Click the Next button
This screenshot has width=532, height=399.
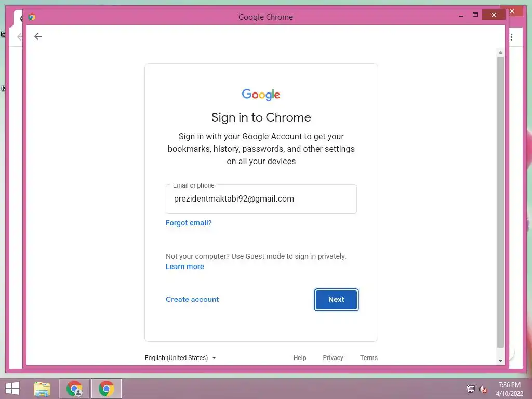(336, 300)
